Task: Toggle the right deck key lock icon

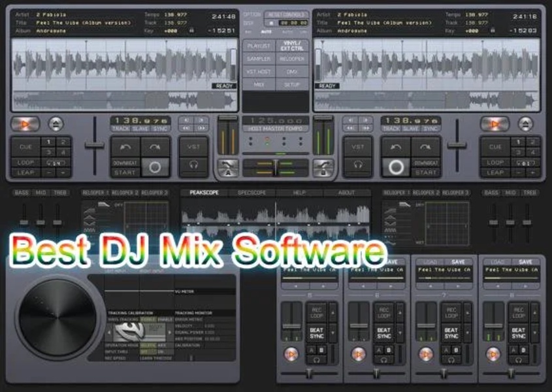Action: 493,31
